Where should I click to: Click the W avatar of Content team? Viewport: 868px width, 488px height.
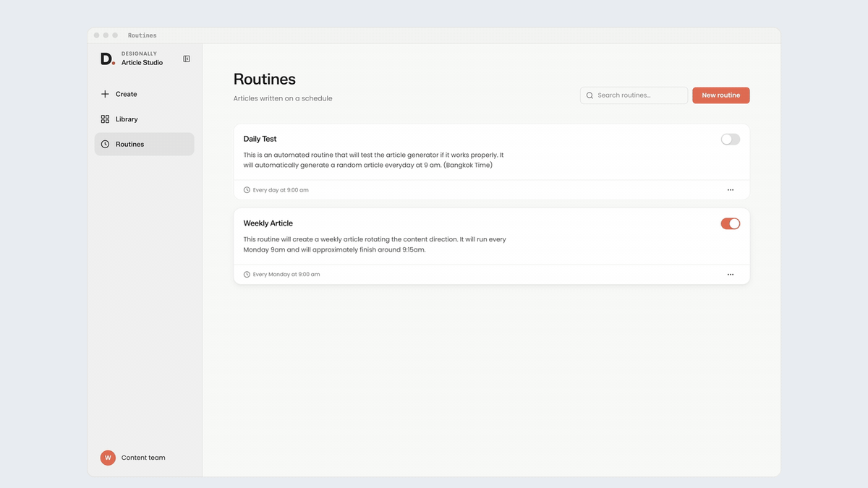(108, 458)
